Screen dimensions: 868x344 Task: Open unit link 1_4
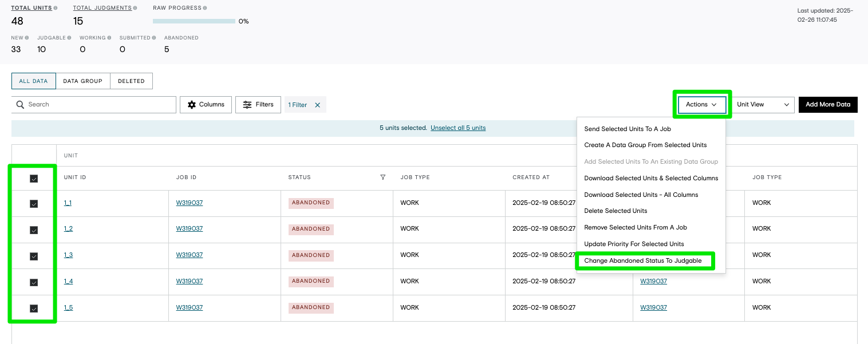pyautogui.click(x=68, y=281)
